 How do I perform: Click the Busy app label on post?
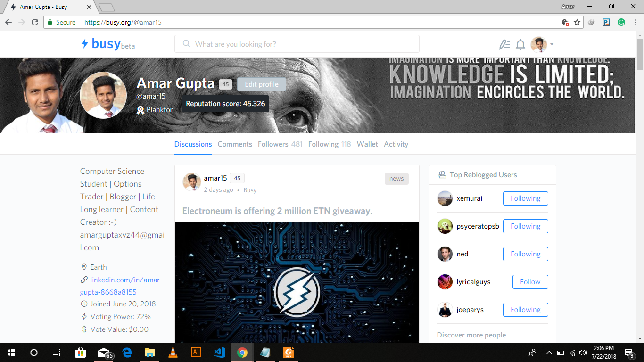[x=250, y=190]
